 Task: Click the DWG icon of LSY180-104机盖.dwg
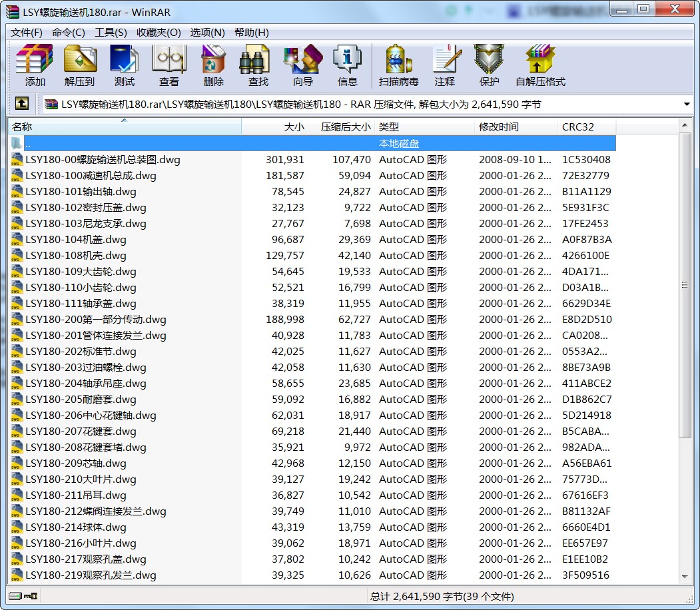(17, 239)
